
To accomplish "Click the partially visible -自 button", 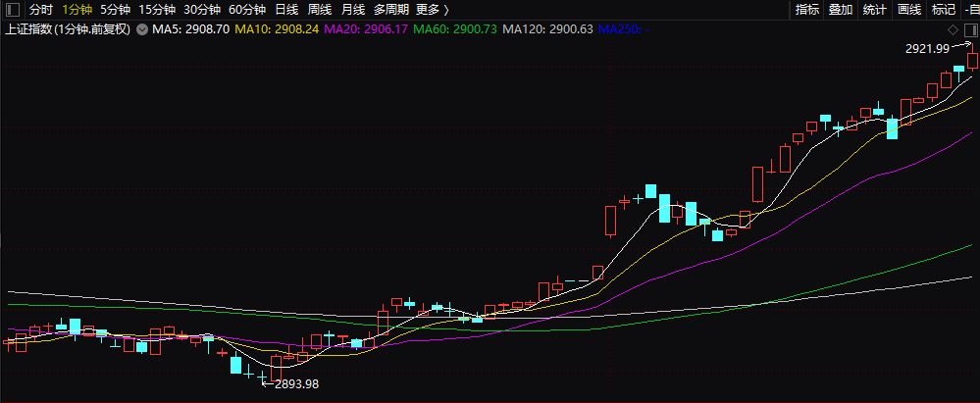I will (x=971, y=10).
